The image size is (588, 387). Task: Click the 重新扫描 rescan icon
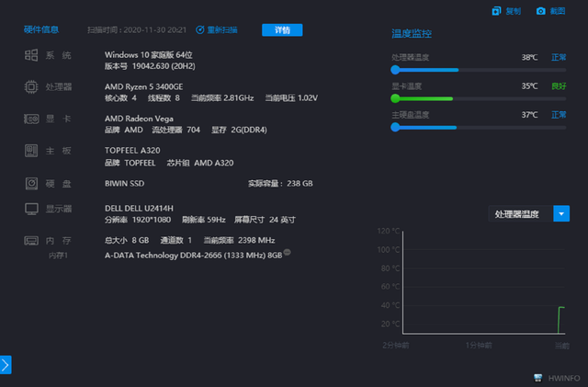(x=200, y=30)
